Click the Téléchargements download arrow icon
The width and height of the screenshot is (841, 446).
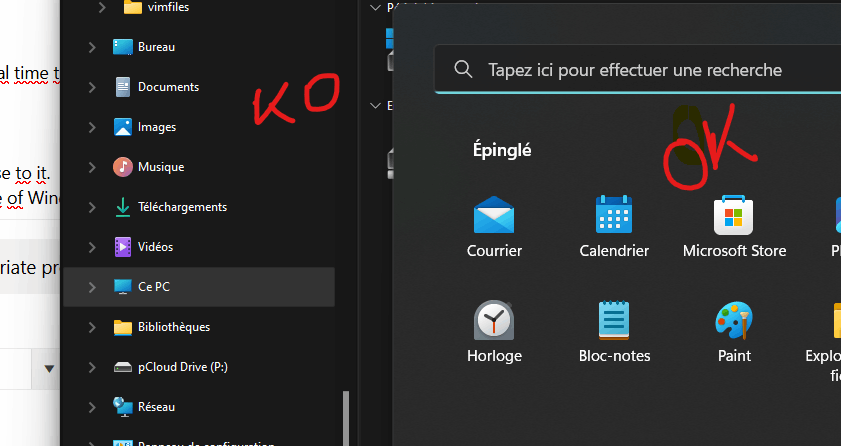(x=123, y=207)
